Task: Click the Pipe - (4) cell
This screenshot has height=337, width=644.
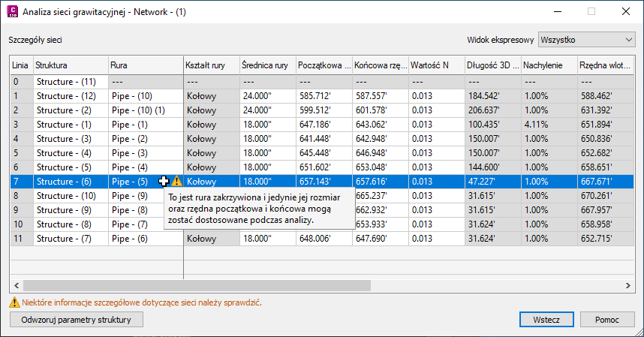Action: (146, 167)
